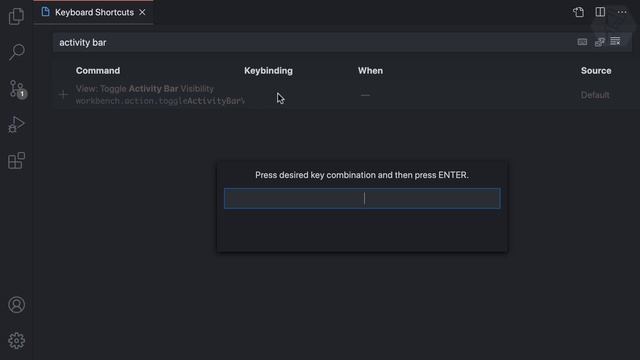The width and height of the screenshot is (640, 360).
Task: Split the editor to the right
Action: click(x=600, y=12)
